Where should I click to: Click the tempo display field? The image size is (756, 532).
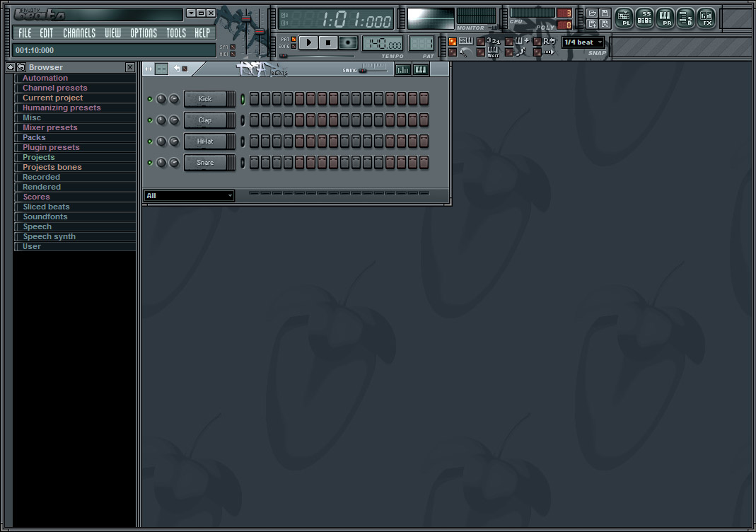tap(383, 45)
